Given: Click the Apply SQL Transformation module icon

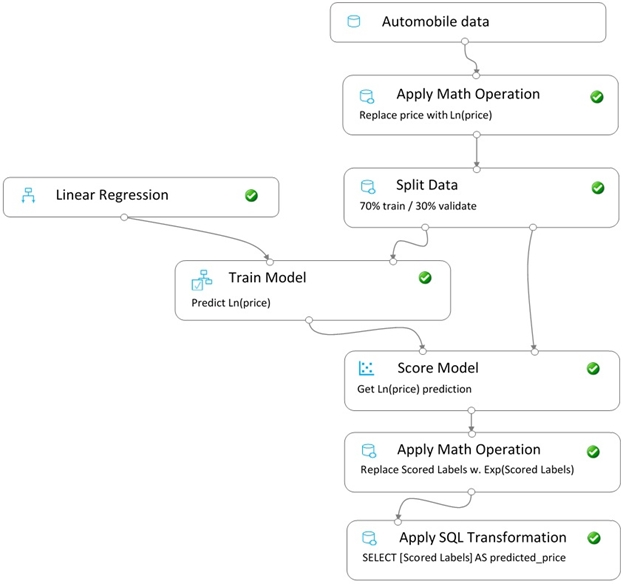Looking at the screenshot, I should point(369,538).
